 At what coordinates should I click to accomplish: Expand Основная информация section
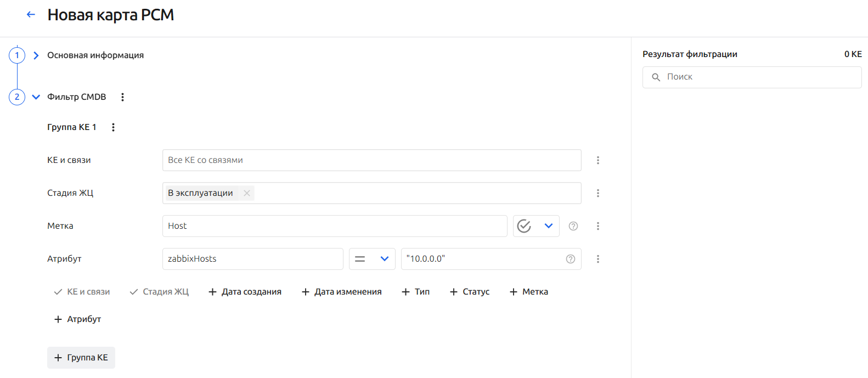point(36,55)
